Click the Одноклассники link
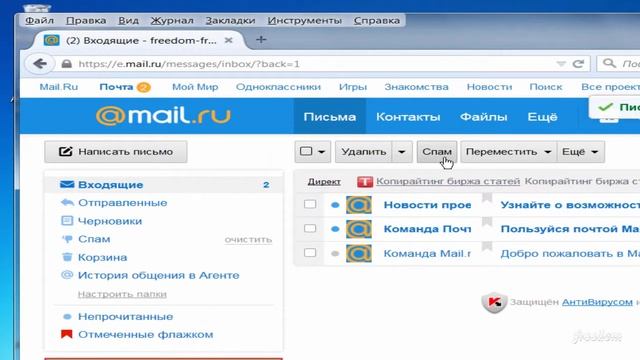The height and width of the screenshot is (360, 640). click(x=278, y=87)
